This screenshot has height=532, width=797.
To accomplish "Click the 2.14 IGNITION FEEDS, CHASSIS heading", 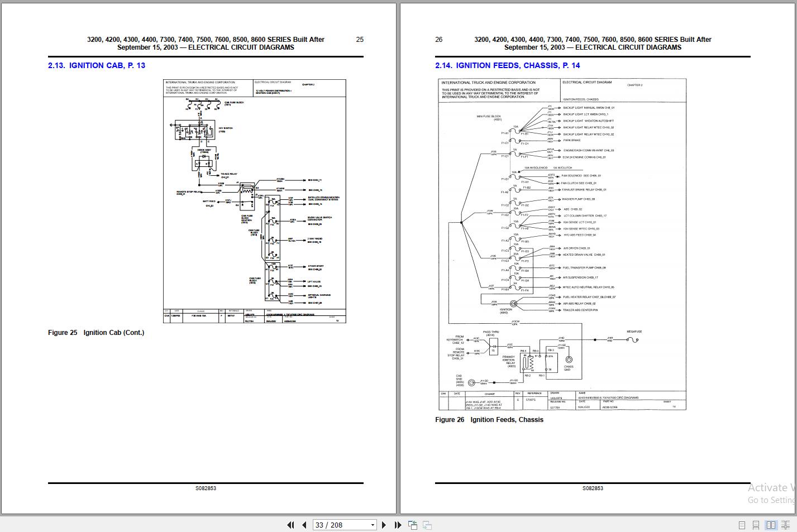I will click(x=507, y=65).
